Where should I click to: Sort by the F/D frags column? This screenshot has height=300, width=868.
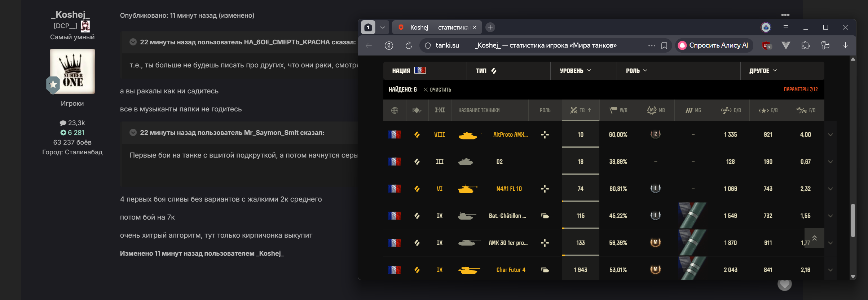(806, 110)
